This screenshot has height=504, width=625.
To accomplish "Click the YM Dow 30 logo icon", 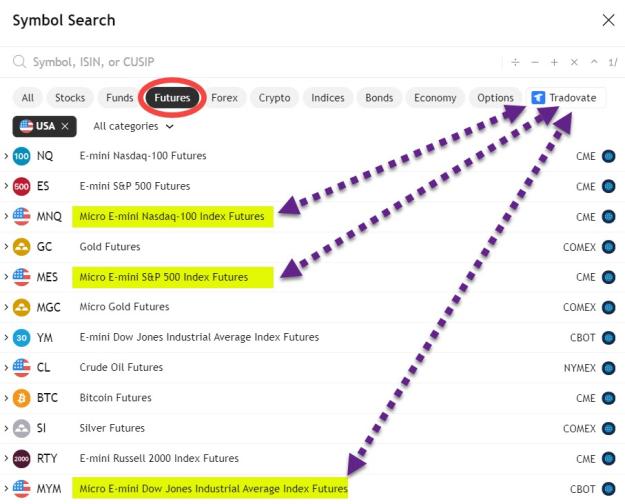I will (22, 338).
